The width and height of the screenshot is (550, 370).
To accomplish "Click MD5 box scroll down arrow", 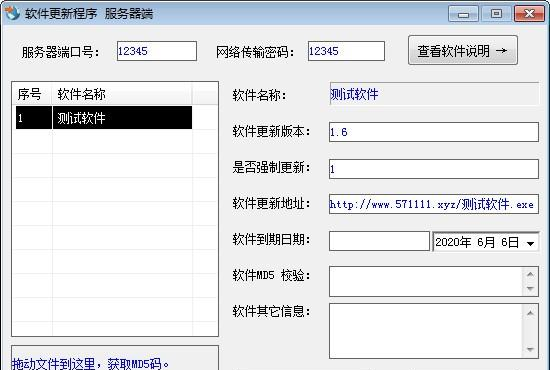I will pos(530,289).
